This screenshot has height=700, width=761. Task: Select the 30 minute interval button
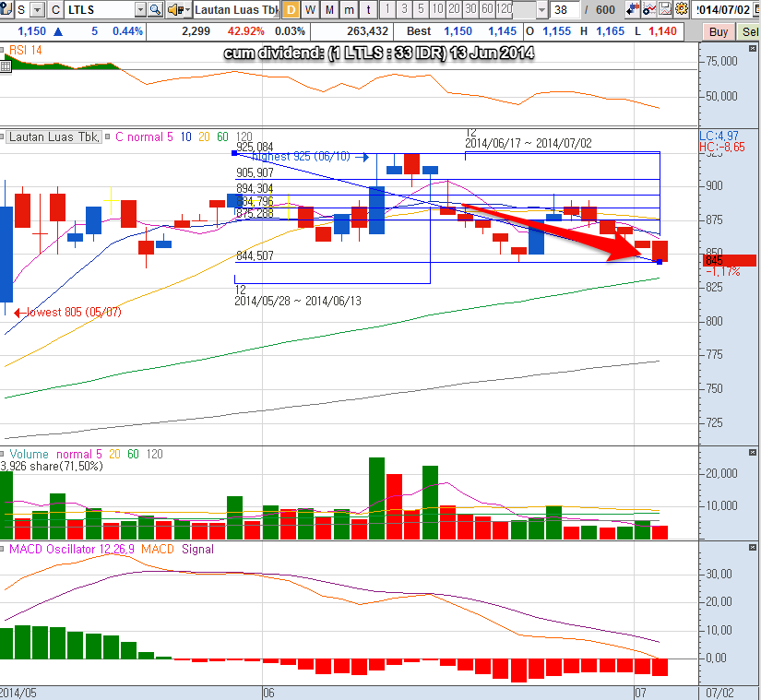(x=470, y=9)
